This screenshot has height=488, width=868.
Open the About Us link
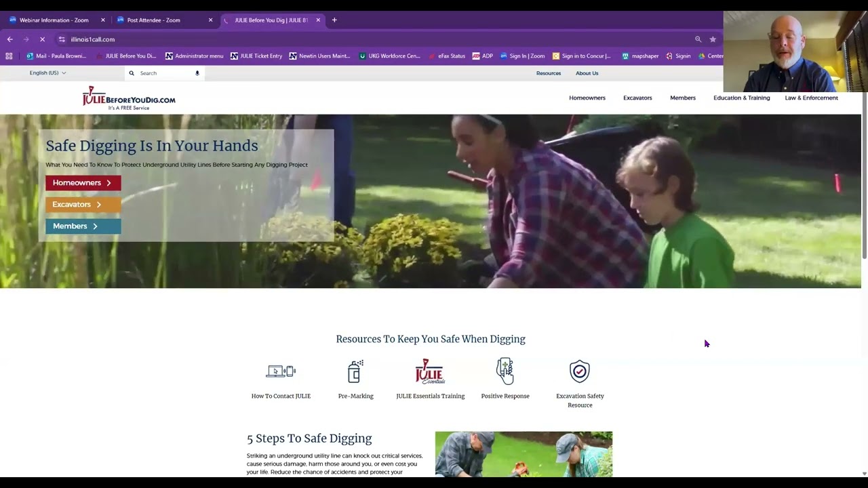click(587, 73)
